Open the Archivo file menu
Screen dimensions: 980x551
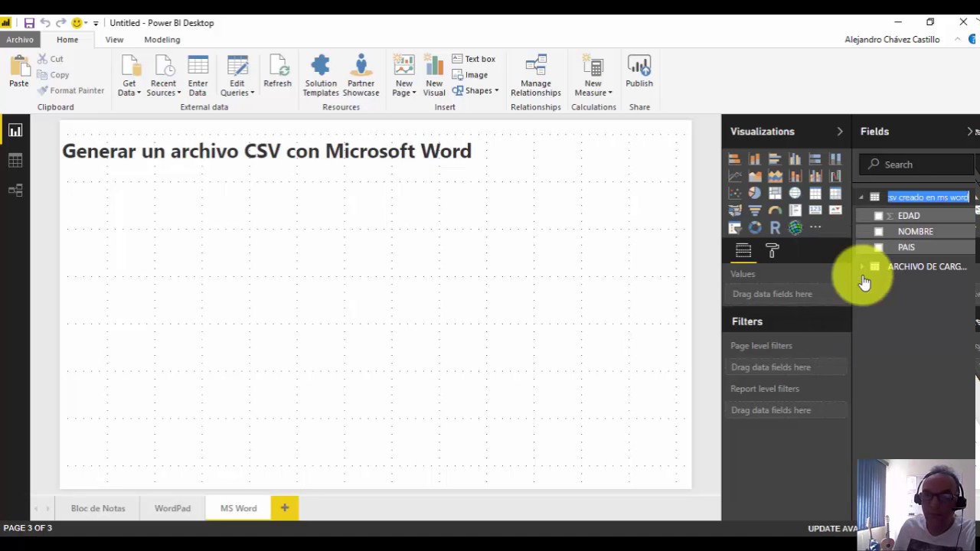(20, 40)
